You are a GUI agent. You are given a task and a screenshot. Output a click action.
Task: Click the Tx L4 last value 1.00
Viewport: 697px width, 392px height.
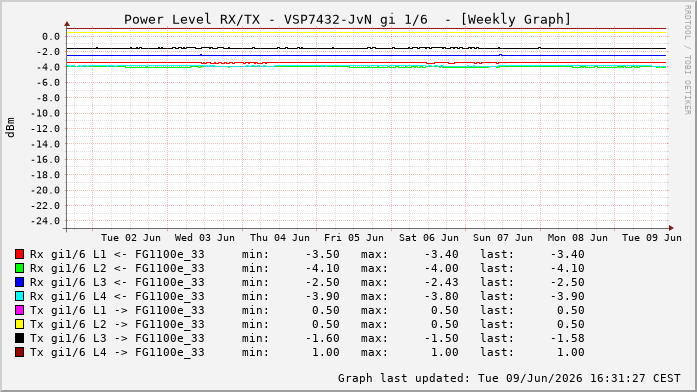(x=571, y=352)
